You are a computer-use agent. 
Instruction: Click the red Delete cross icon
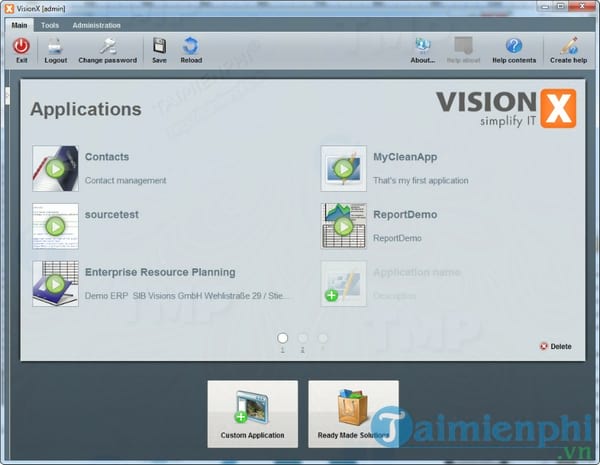coord(544,346)
